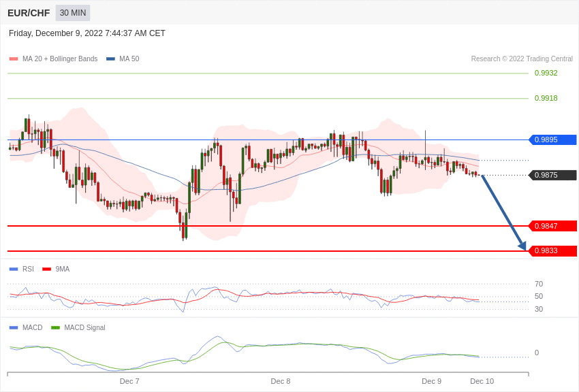
Task: Click the RSI 50 axis value
Action: point(539,296)
